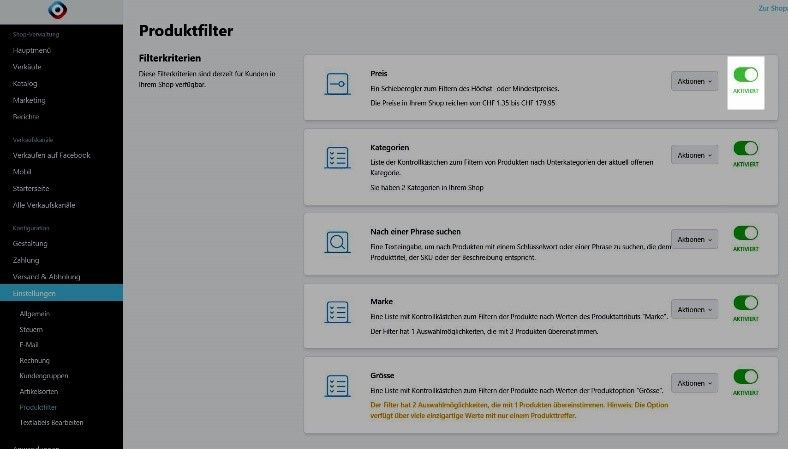Image resolution: width=788 pixels, height=449 pixels.
Task: Click the Kategorien checklist icon
Action: pyautogui.click(x=338, y=158)
